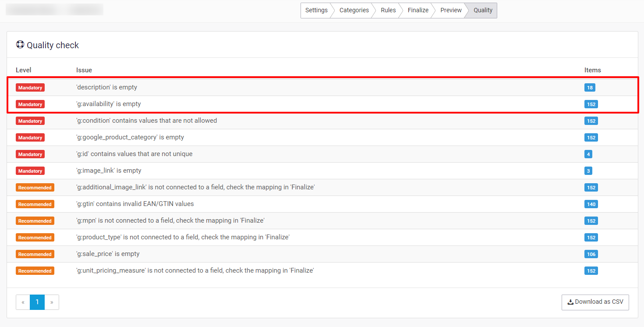Download the report as CSV
This screenshot has width=644, height=327.
coord(595,302)
